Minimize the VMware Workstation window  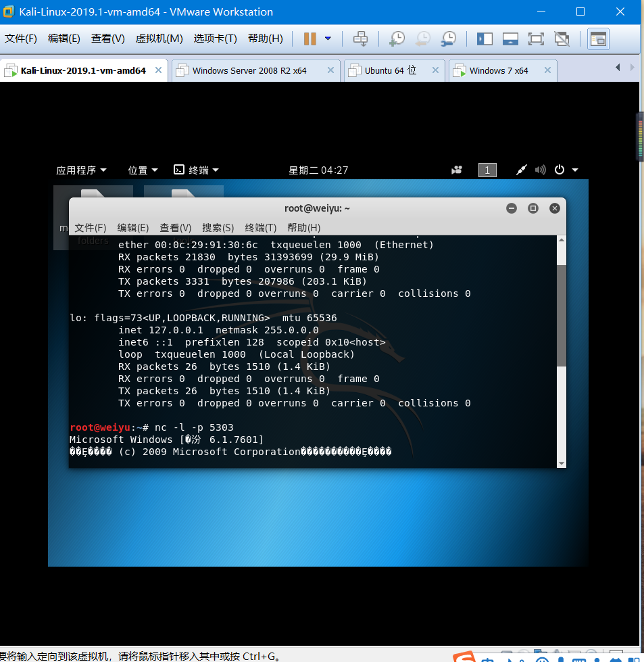541,11
